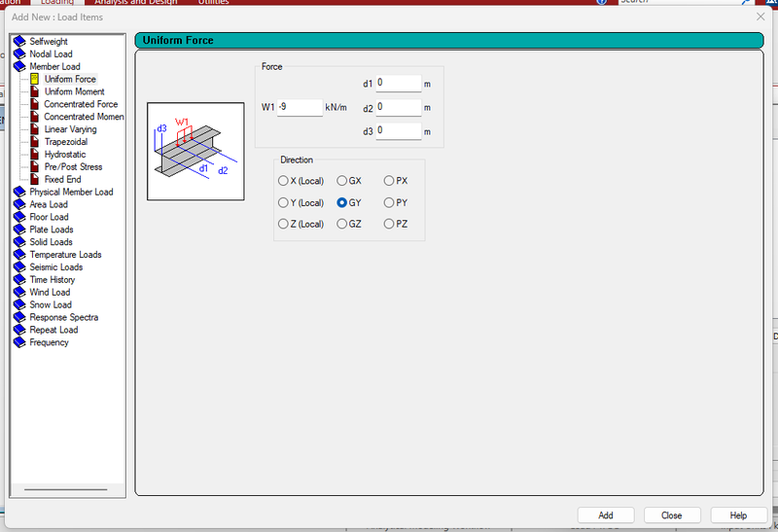The height and width of the screenshot is (532, 778).
Task: Select the Physical Member Load tree label
Action: tap(71, 192)
